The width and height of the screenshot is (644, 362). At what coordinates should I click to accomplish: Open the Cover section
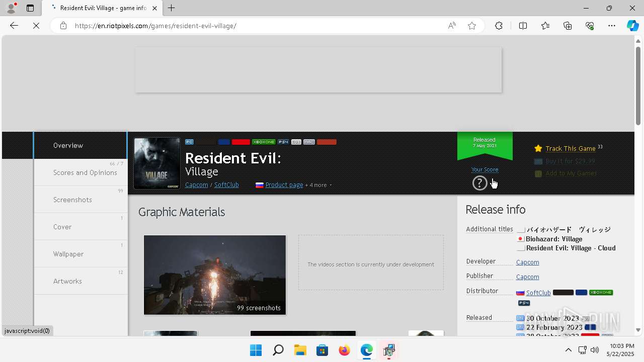point(80,227)
